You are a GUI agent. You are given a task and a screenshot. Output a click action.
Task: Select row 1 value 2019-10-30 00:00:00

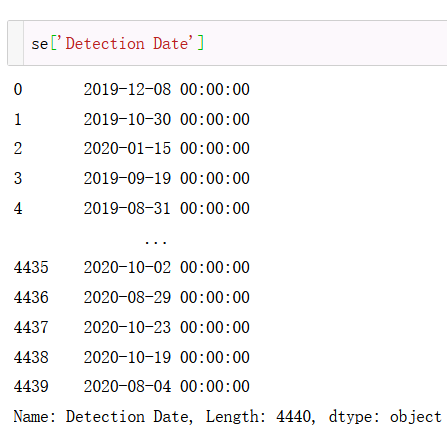[167, 119]
